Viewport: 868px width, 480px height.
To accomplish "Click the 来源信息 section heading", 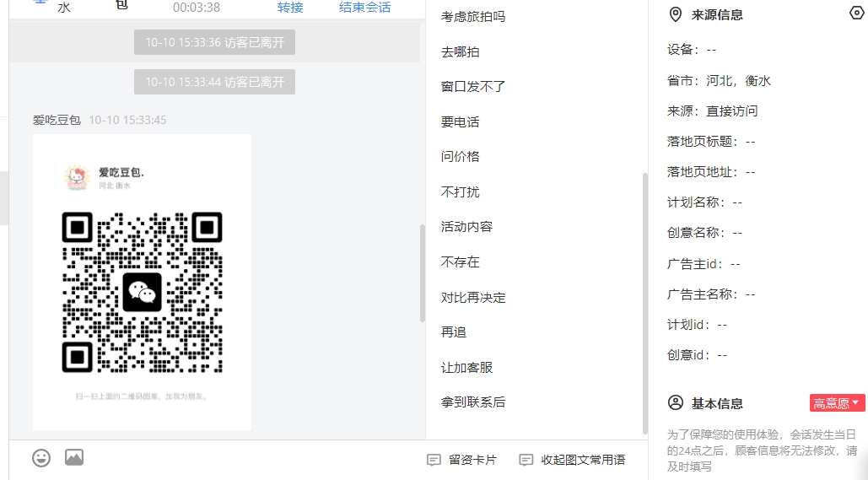I will pyautogui.click(x=717, y=15).
